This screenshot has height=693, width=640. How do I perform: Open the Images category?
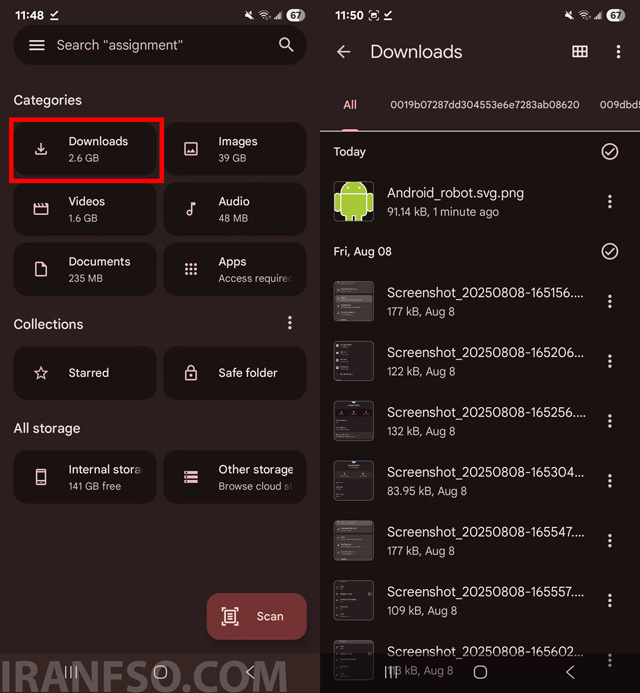tap(235, 149)
